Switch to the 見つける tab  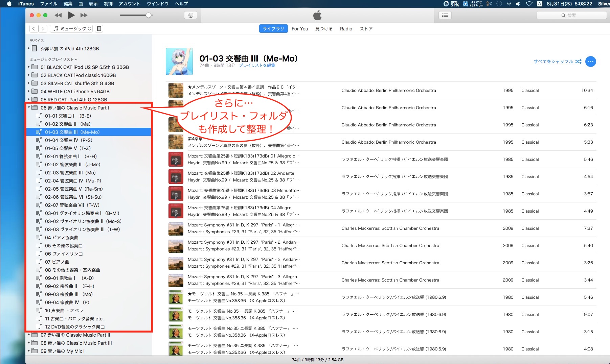click(x=324, y=29)
